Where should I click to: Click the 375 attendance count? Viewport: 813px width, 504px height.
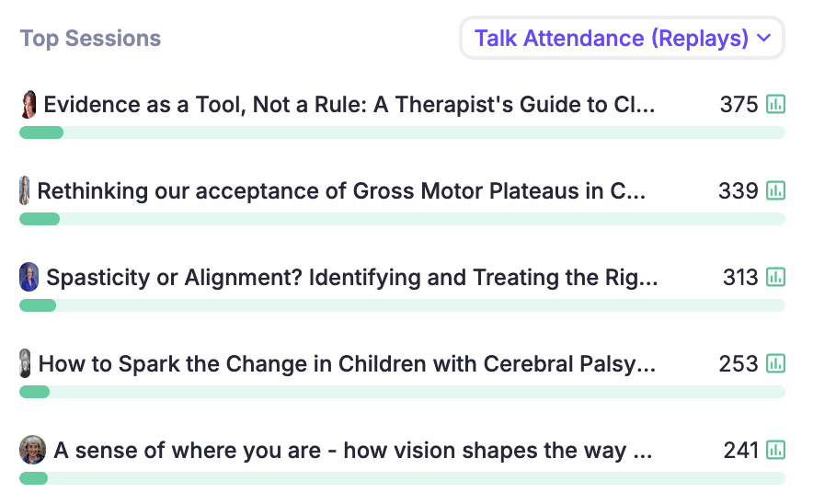[x=739, y=105]
